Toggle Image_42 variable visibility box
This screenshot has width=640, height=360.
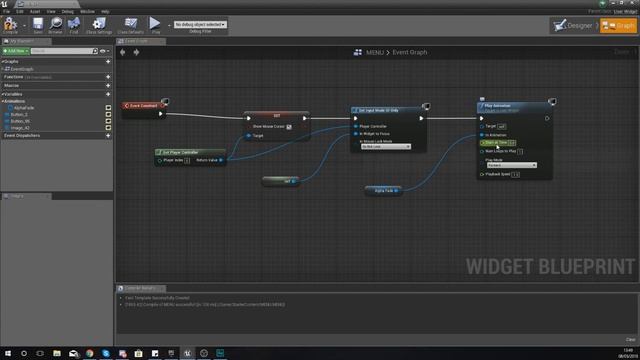108,128
